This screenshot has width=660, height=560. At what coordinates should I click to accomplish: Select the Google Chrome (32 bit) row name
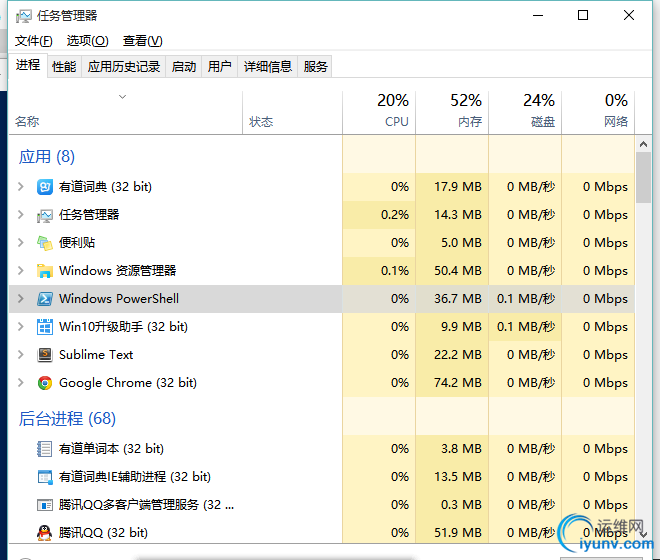[x=128, y=383]
